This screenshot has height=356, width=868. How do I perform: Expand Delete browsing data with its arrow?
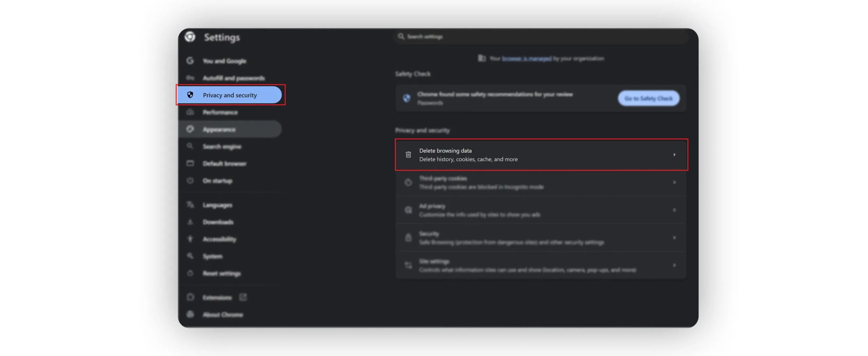point(674,155)
